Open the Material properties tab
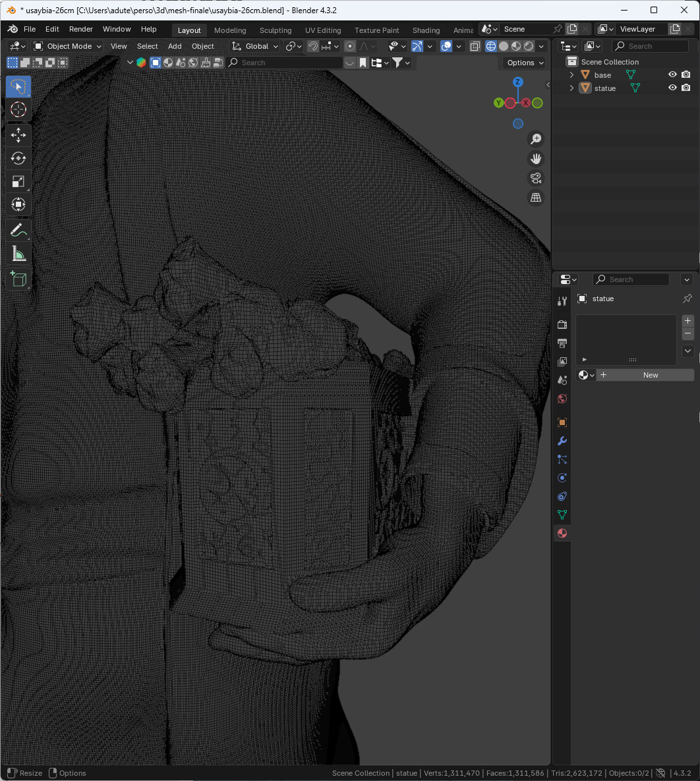 [562, 533]
